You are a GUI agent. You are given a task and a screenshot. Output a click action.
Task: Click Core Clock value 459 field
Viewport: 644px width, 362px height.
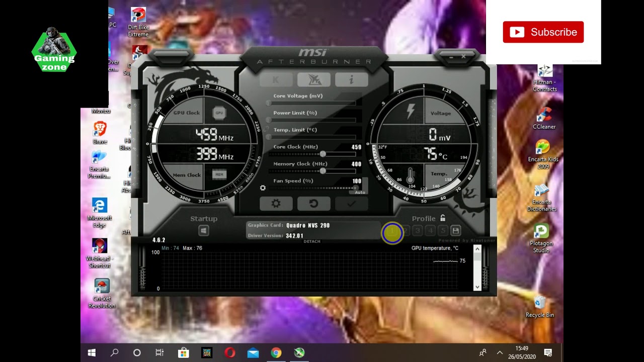356,147
